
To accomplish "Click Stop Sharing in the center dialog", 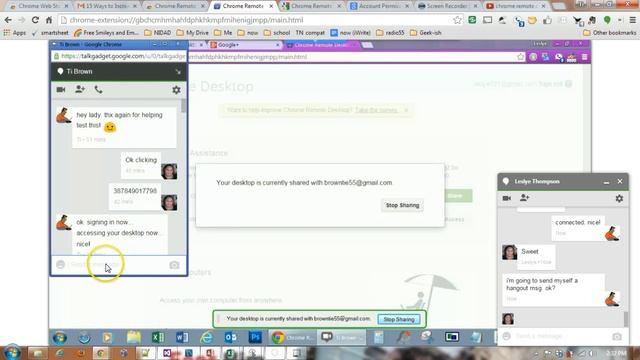I will tap(402, 205).
